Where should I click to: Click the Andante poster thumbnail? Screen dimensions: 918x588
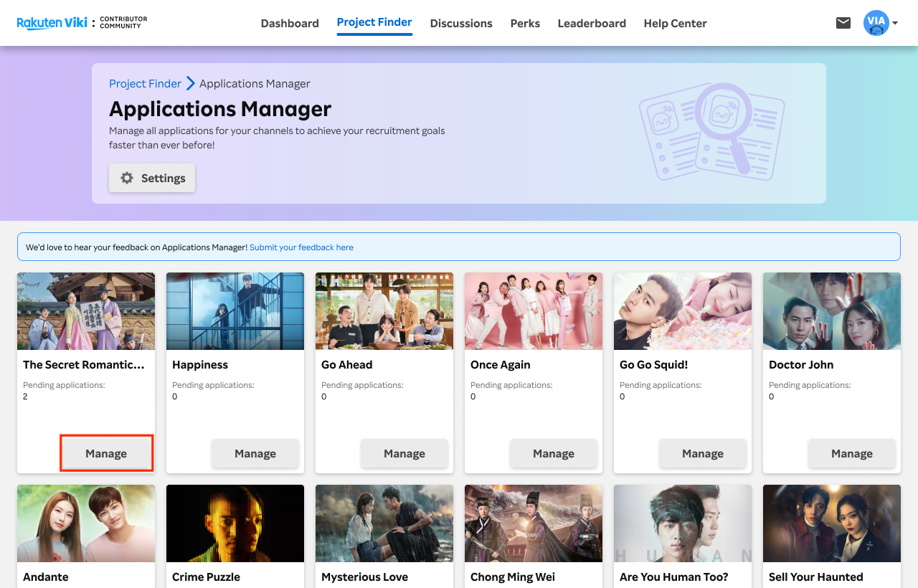(86, 523)
